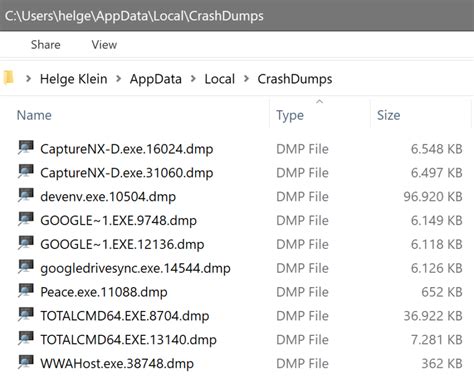This screenshot has height=384, width=474.
Task: Click the 6.548 KB size value
Action: (437, 149)
